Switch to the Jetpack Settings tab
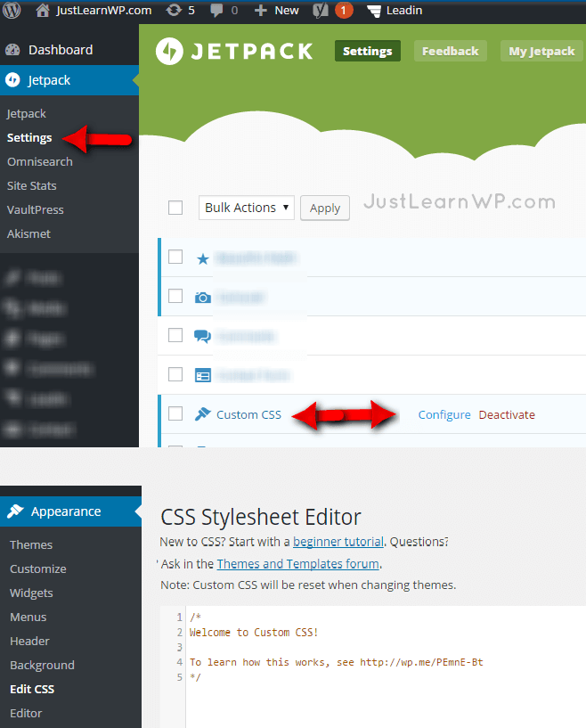This screenshot has height=728, width=586. tap(368, 51)
